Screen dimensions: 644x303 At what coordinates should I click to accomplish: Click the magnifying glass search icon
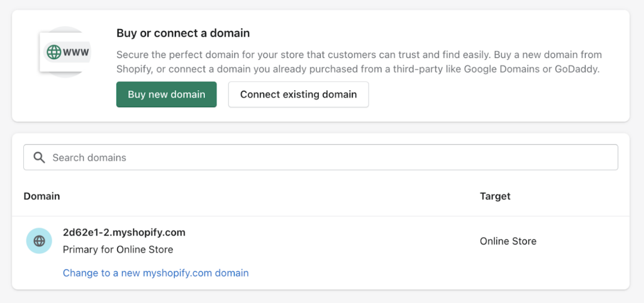[39, 157]
